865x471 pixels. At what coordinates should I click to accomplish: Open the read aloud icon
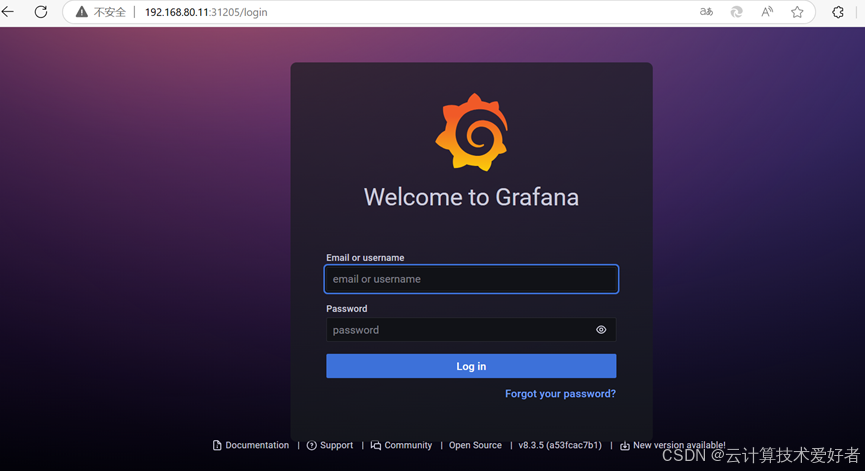coord(767,12)
